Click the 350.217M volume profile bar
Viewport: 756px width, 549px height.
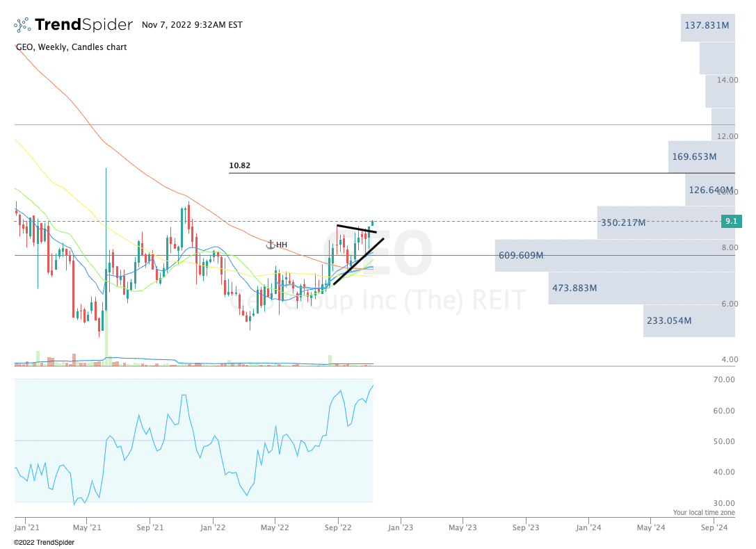622,223
